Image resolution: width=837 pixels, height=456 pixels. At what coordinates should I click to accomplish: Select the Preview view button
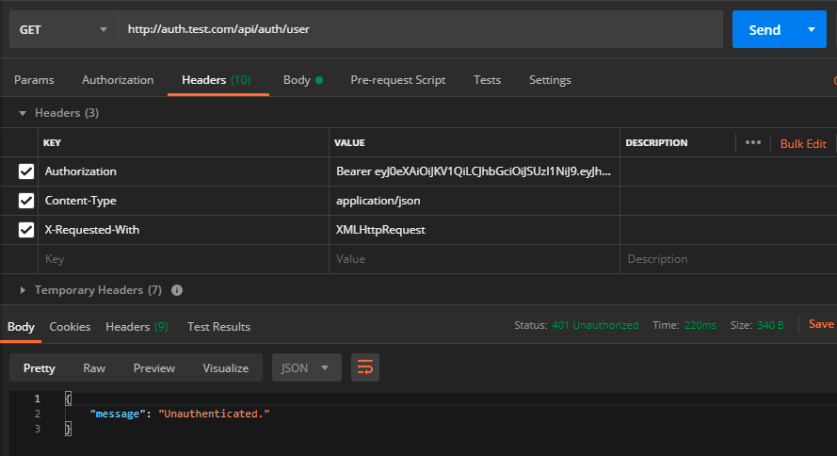(x=154, y=368)
